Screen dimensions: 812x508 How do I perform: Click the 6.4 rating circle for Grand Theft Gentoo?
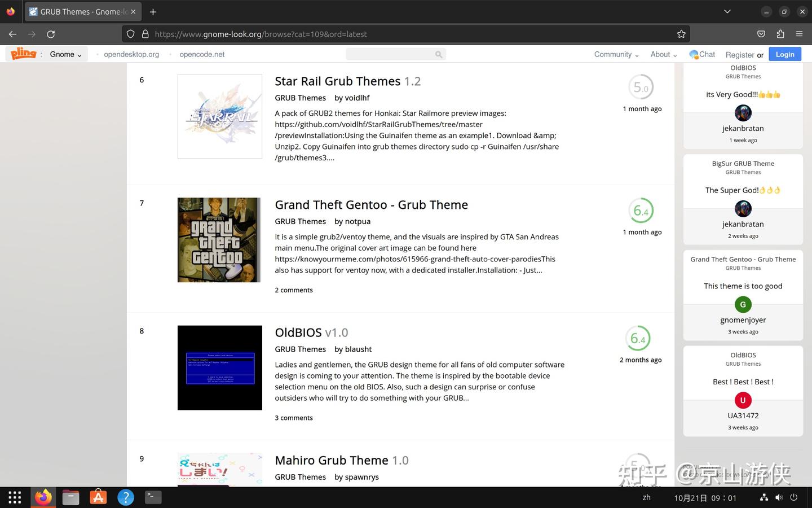pos(642,211)
